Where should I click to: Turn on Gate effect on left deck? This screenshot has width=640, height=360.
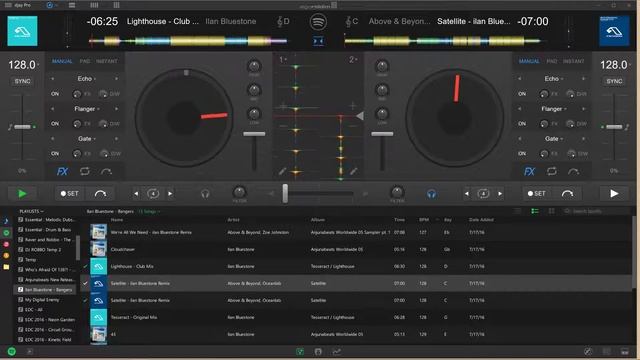pos(55,154)
